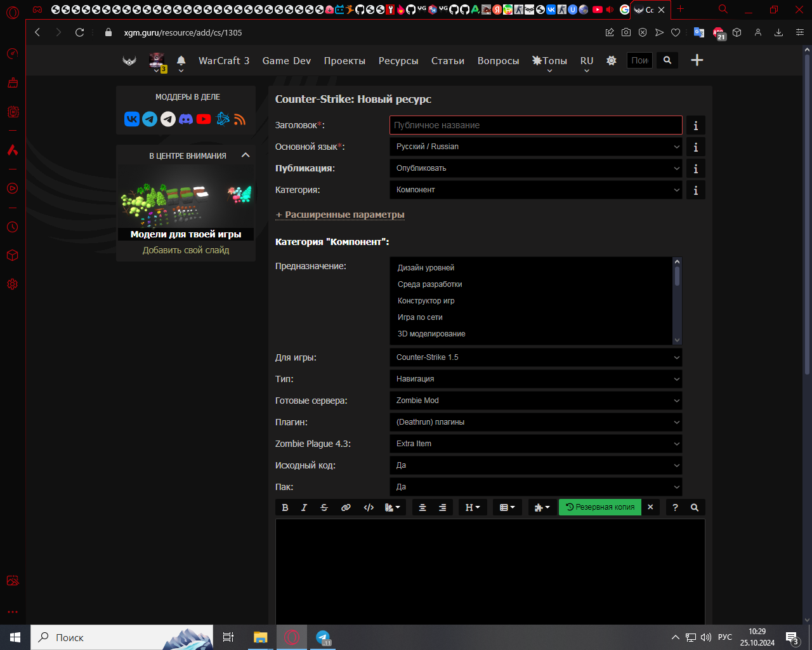Open the Battle.net social icon

[x=222, y=119]
